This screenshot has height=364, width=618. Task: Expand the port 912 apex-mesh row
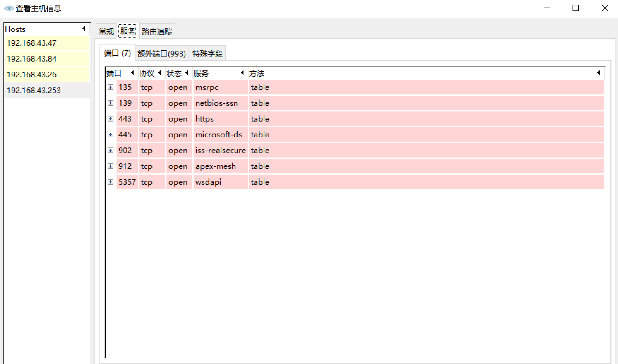coord(111,166)
